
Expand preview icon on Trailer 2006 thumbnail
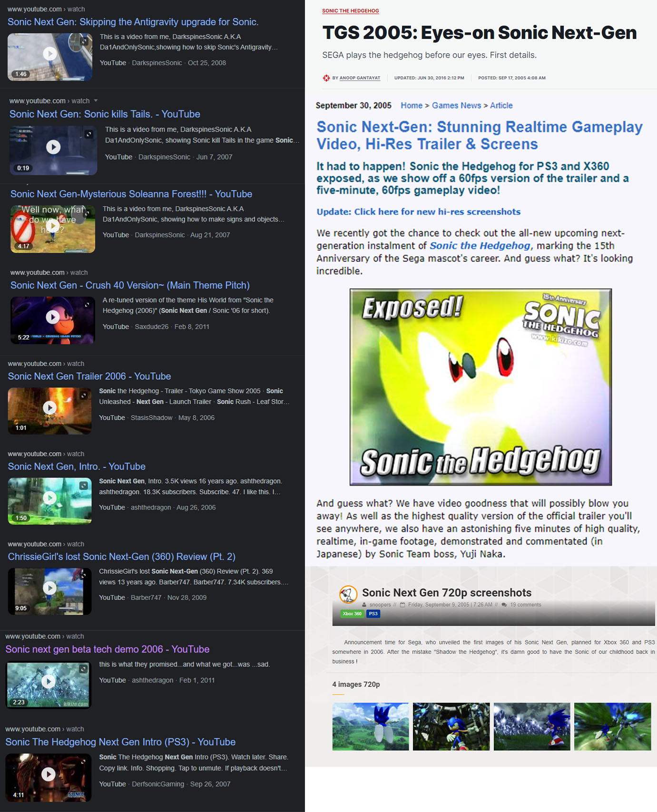tap(84, 395)
